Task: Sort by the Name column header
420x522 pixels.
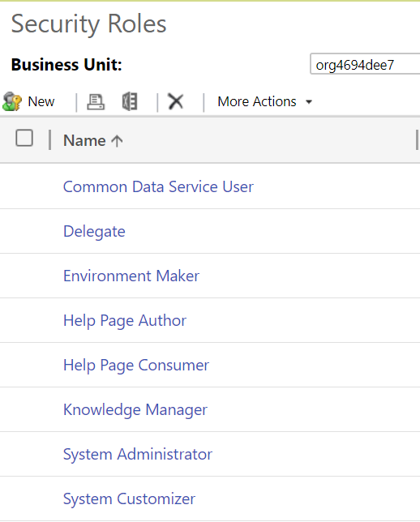Action: [x=84, y=140]
